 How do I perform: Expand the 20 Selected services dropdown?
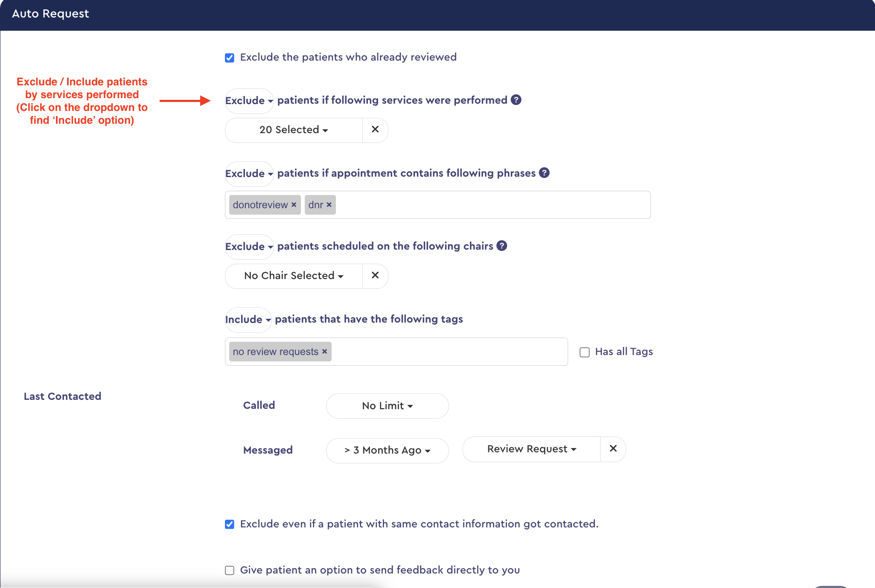294,130
